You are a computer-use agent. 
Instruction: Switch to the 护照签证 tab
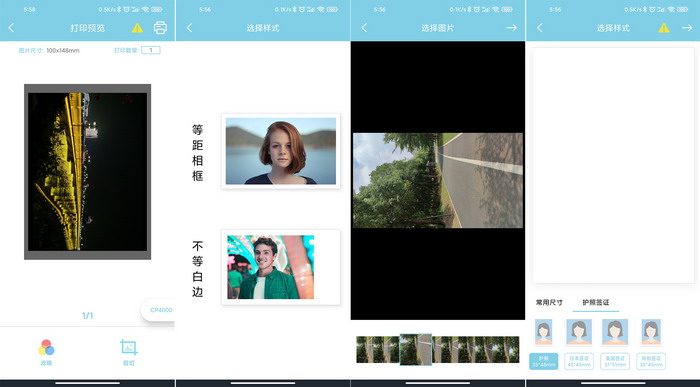pyautogui.click(x=596, y=302)
